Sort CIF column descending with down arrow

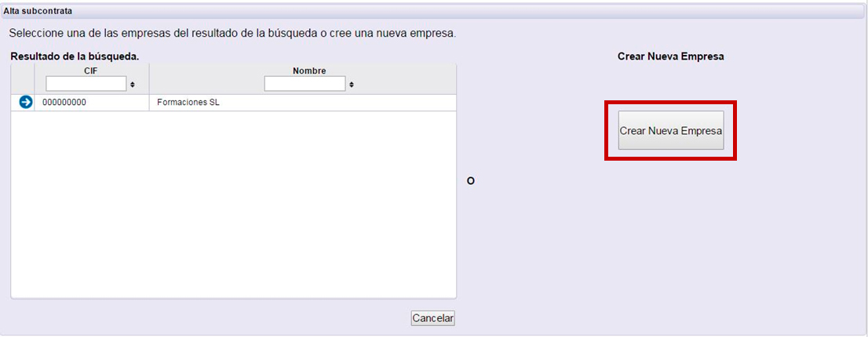[133, 87]
